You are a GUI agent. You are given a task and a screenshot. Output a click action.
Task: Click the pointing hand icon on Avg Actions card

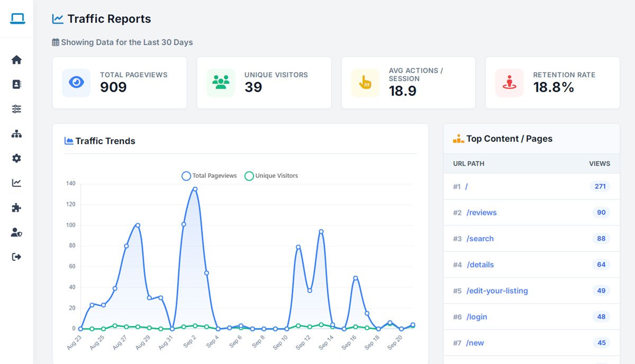point(365,83)
